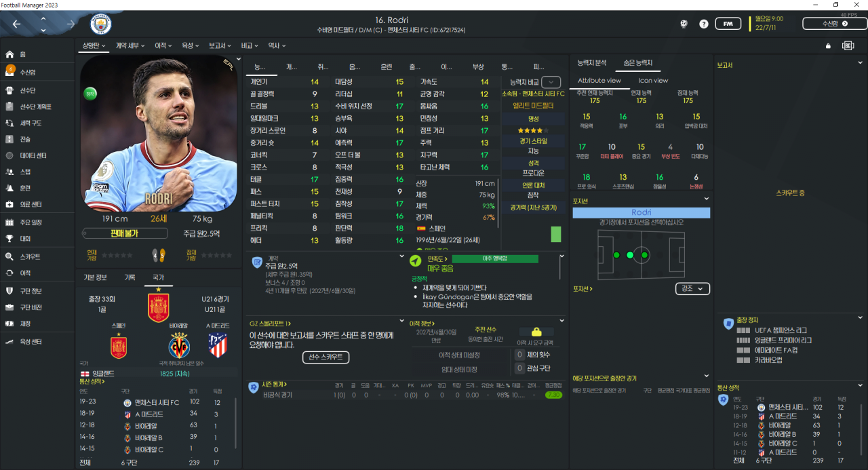Image resolution: width=868 pixels, height=470 pixels.
Task: Open the Manchester City club badge
Action: tap(101, 24)
